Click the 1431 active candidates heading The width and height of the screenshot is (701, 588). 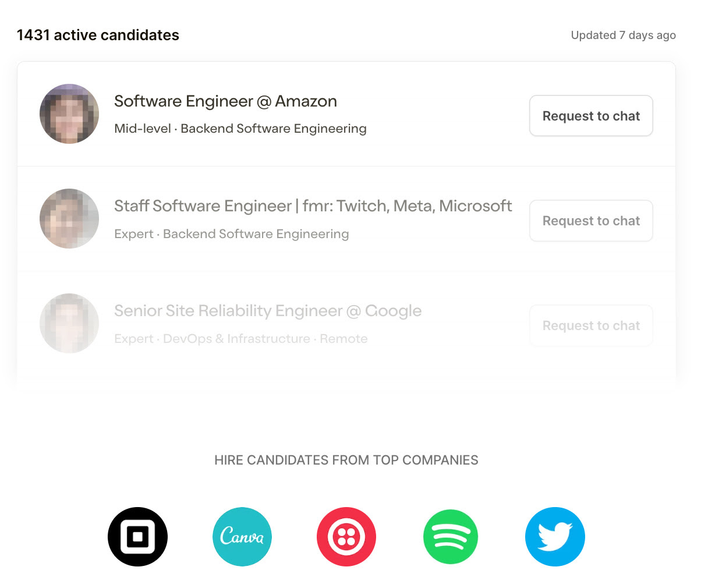coord(98,35)
